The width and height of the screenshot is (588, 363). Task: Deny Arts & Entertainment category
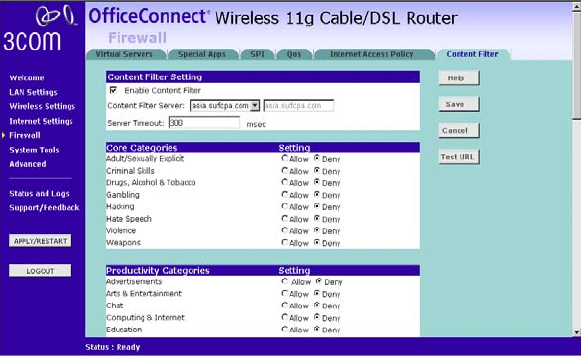(x=317, y=294)
